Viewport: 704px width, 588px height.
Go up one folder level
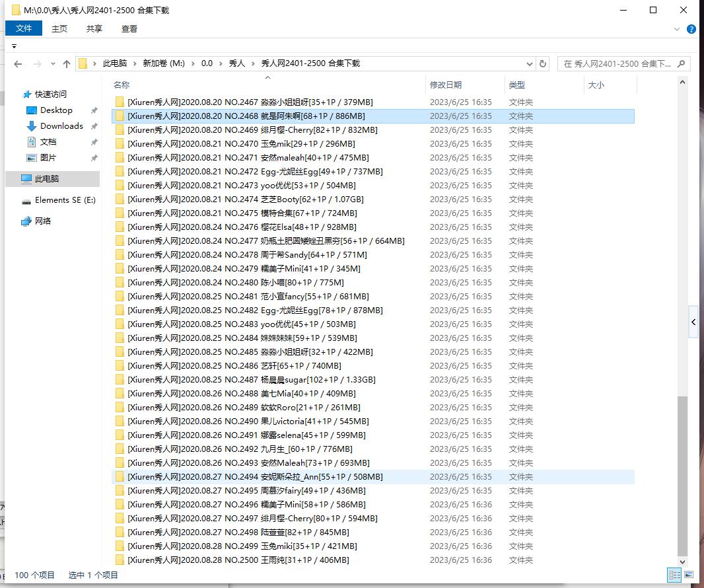point(67,64)
